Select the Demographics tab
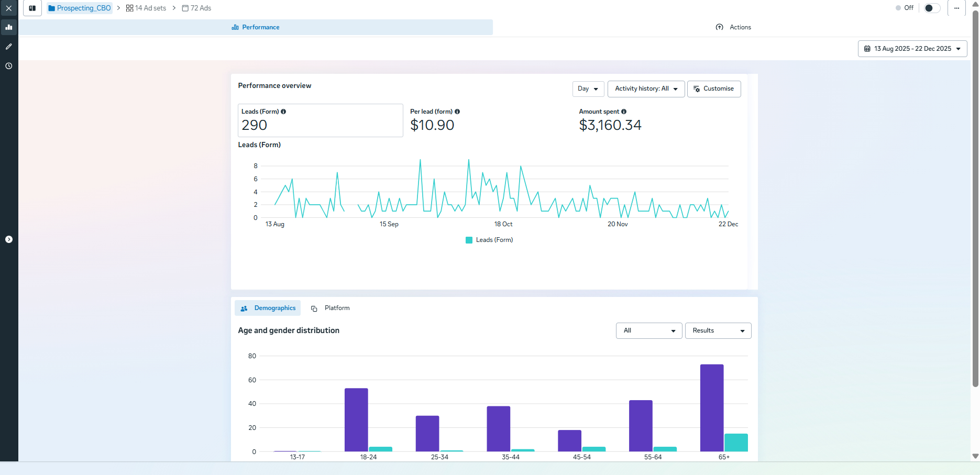This screenshot has width=980, height=475. click(268, 308)
